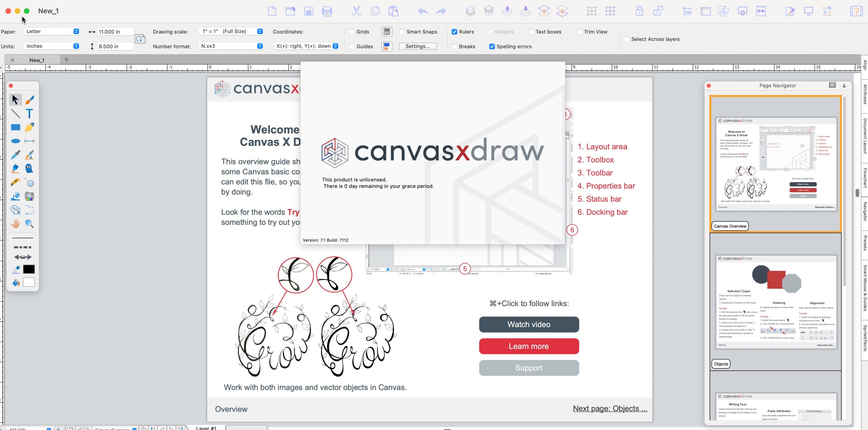
Task: Select the Selection arrow tool
Action: click(x=15, y=100)
